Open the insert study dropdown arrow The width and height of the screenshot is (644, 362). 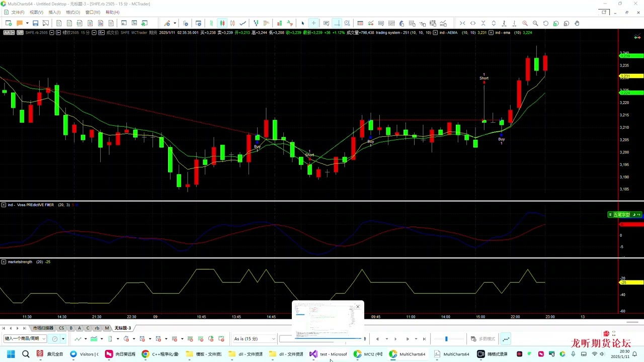175,23
